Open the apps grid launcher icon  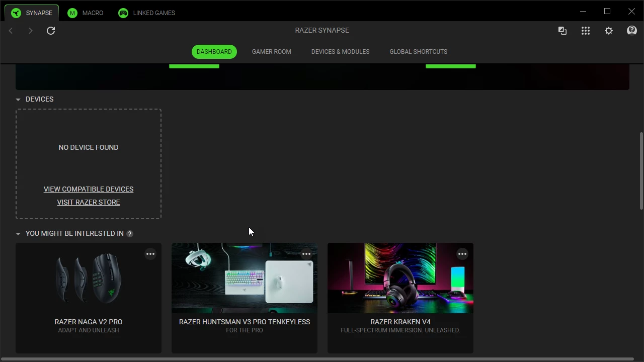[x=586, y=31]
